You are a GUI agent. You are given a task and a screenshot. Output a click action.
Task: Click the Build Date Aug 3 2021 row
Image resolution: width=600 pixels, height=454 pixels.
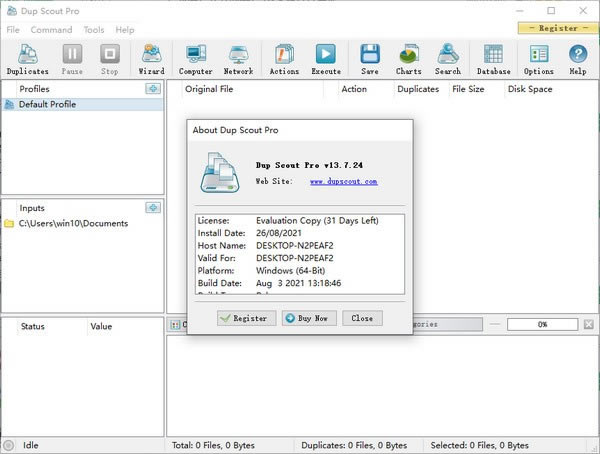click(x=300, y=283)
